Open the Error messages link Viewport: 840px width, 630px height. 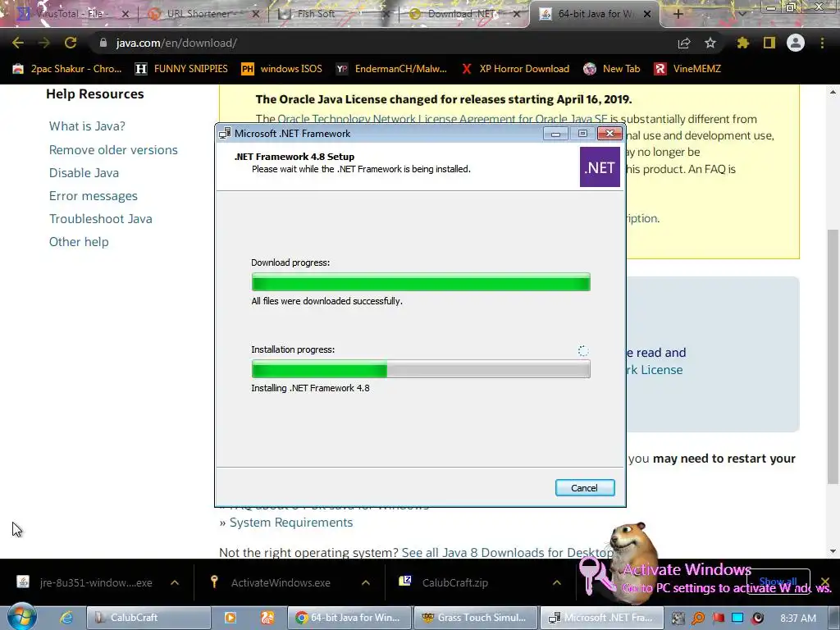[94, 196]
